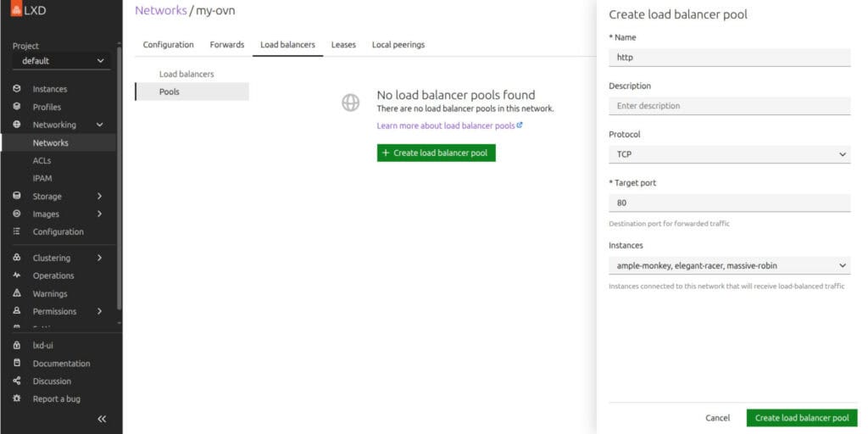
Task: Click Create load balancer pool in empty state
Action: point(437,153)
